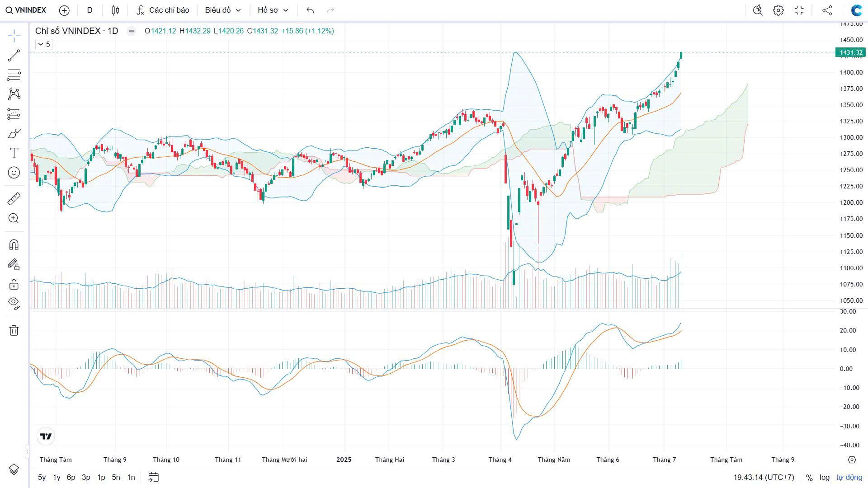Activate the magnet snap mode
The width and height of the screenshot is (868, 488).
coord(14,245)
